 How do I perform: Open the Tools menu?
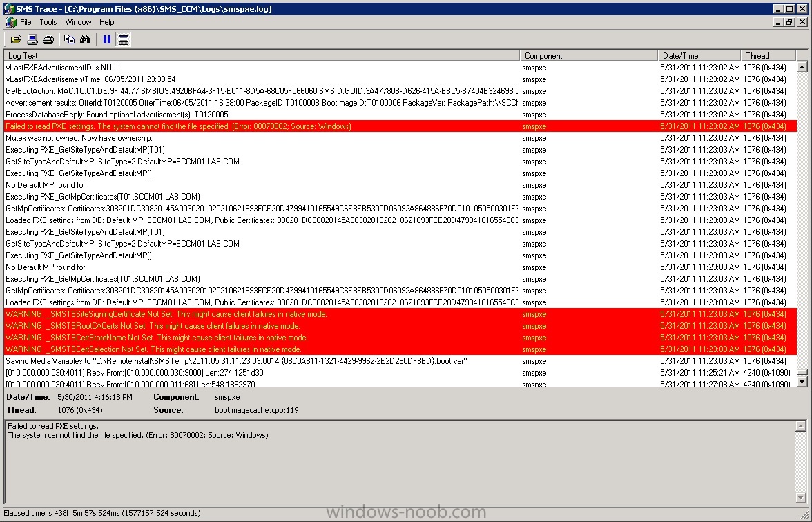(48, 22)
